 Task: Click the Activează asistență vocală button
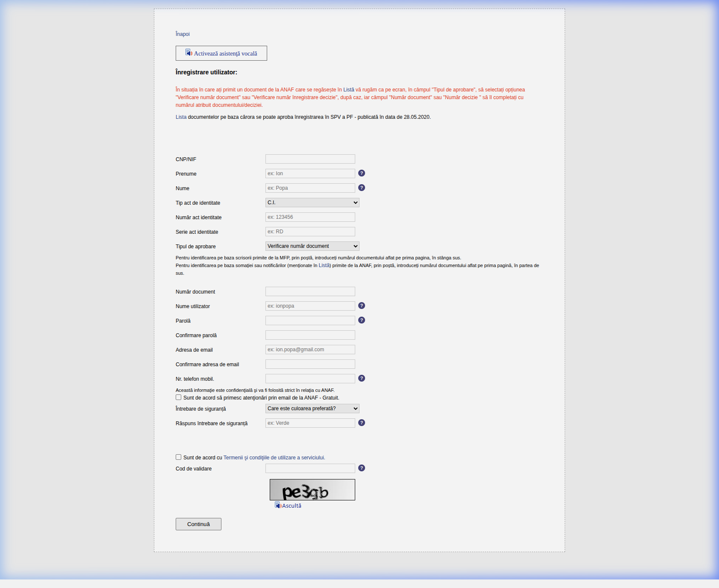tap(221, 53)
